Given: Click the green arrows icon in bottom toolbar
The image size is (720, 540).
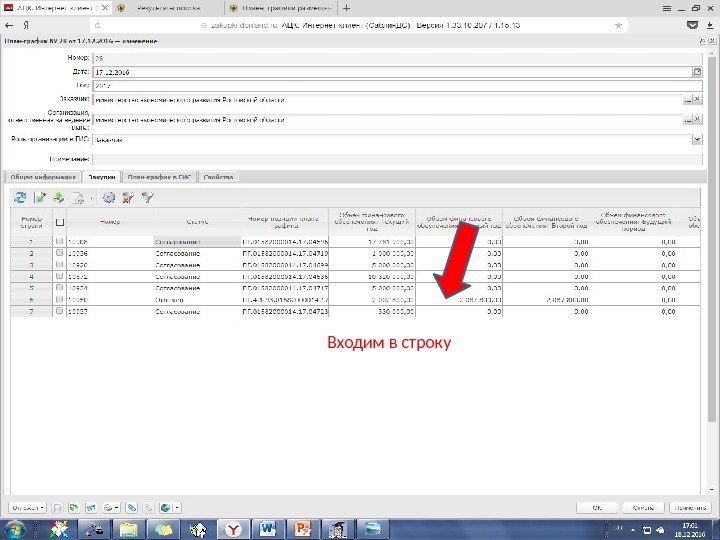Looking at the screenshot, I should (x=73, y=507).
